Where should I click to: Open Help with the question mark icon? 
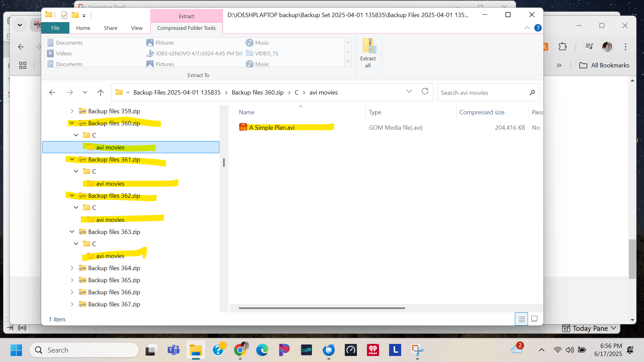point(538,28)
